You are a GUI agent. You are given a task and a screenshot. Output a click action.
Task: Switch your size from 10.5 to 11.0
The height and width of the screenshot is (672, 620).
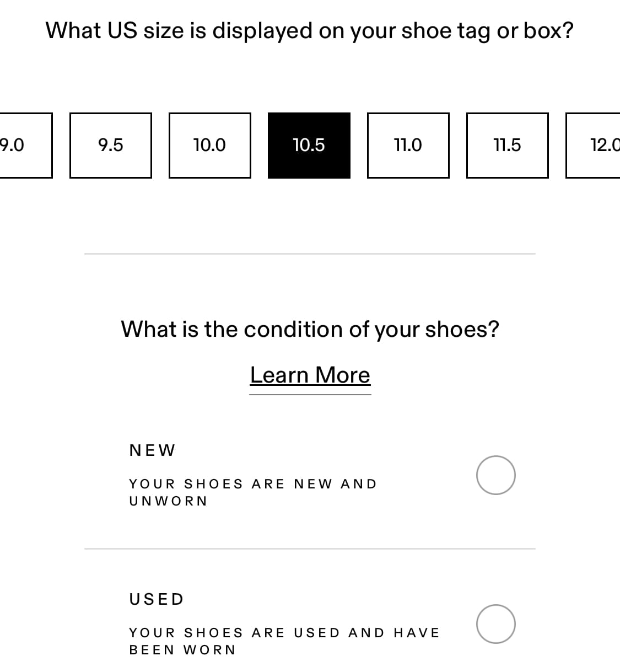[408, 145]
